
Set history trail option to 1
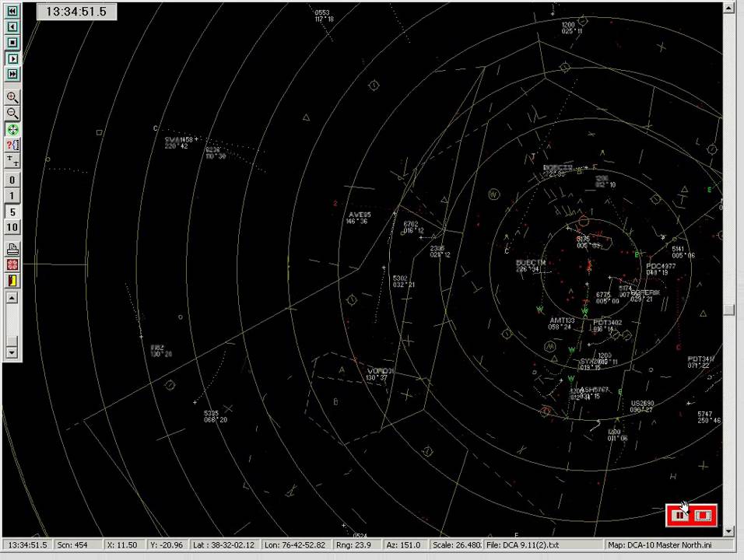(12, 196)
